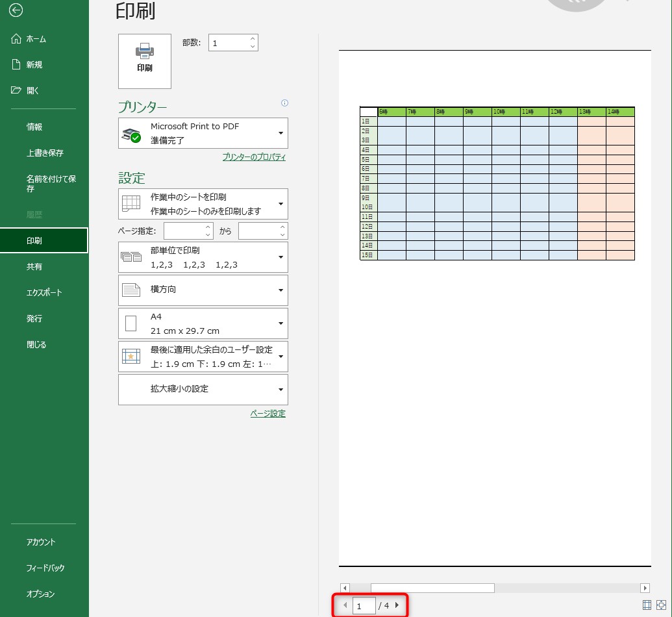Increase the start page number spinner
Screen dimensions: 672x617
[208, 227]
